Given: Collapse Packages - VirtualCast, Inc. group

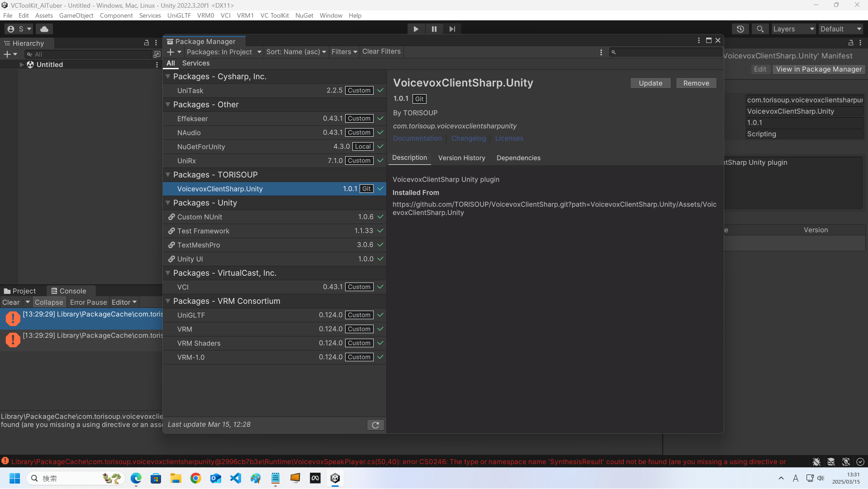Looking at the screenshot, I should [x=168, y=273].
